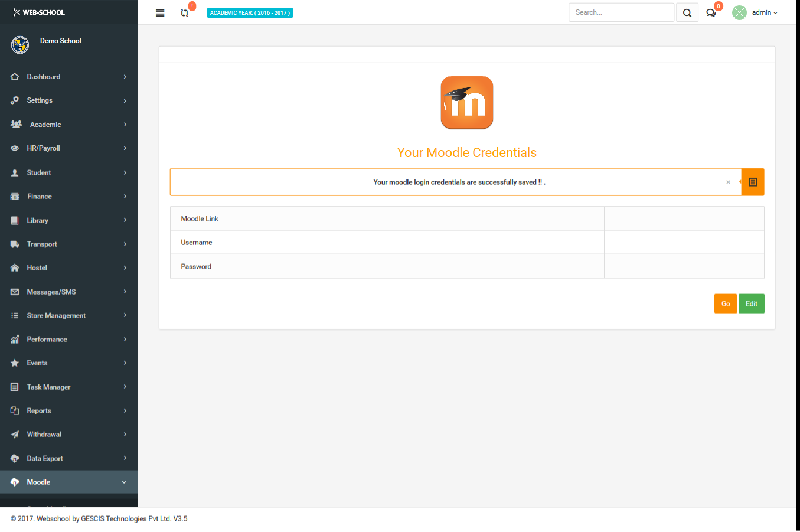
Task: Expand the HR/Payroll menu chevron
Action: (x=125, y=148)
